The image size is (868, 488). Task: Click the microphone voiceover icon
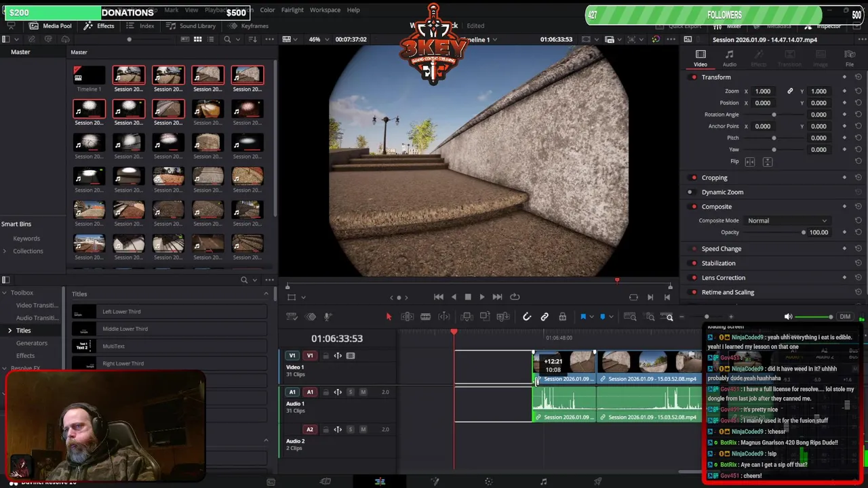coord(327,317)
